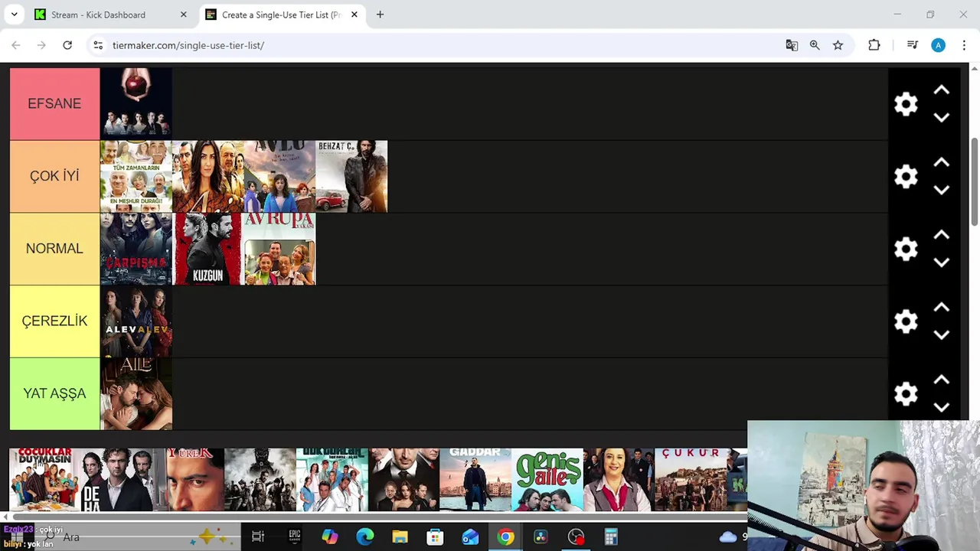Open Microsoft Edge from taskbar
Screen dimensions: 980x551
[365, 536]
